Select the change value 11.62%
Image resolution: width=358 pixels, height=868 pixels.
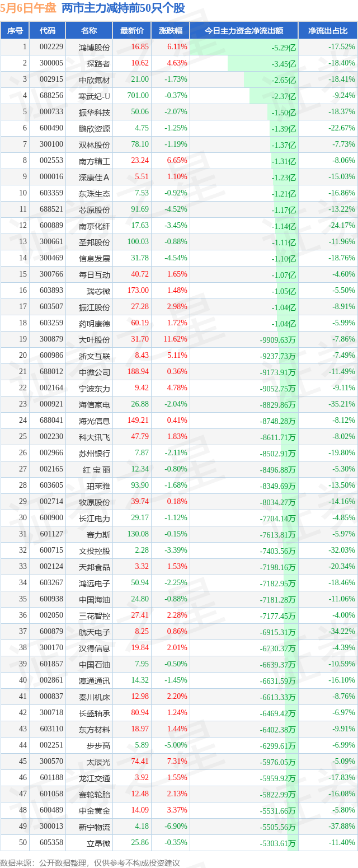176,339
